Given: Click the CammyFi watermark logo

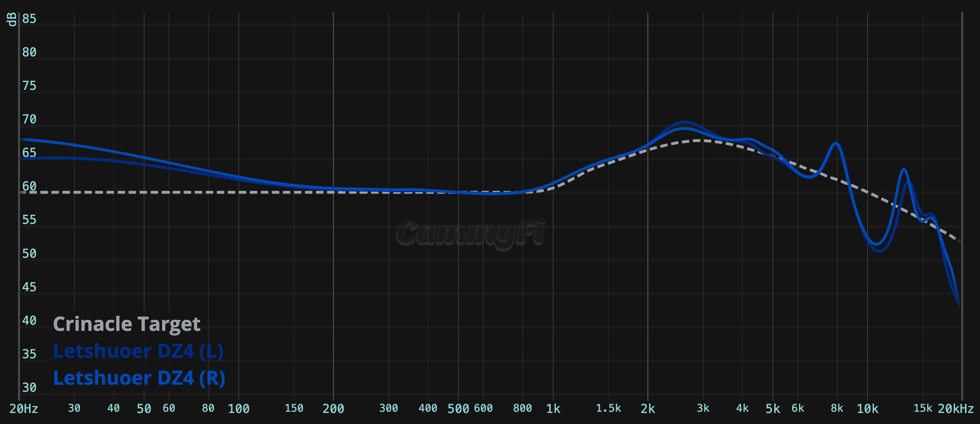Looking at the screenshot, I should pyautogui.click(x=470, y=234).
